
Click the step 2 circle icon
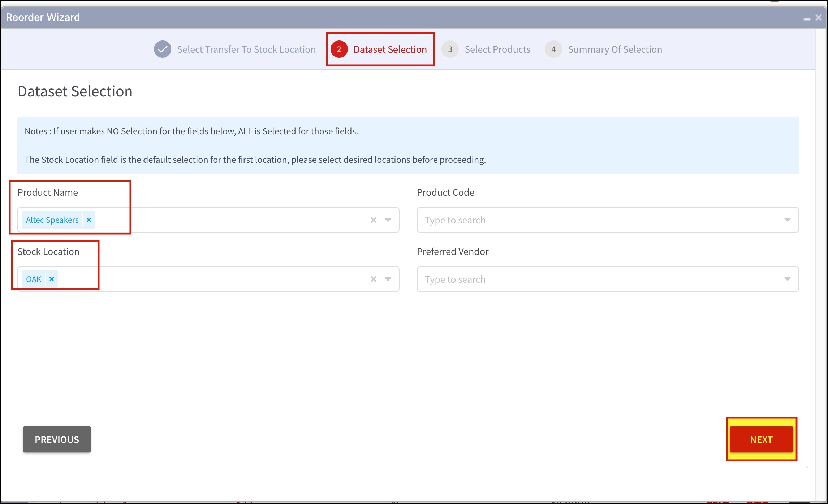point(339,49)
